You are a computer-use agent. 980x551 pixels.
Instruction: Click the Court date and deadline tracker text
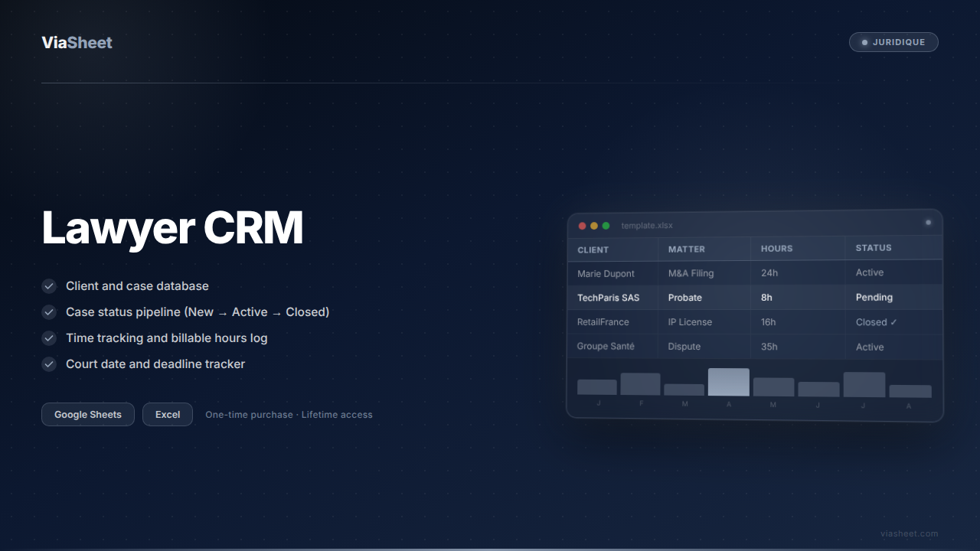click(155, 364)
